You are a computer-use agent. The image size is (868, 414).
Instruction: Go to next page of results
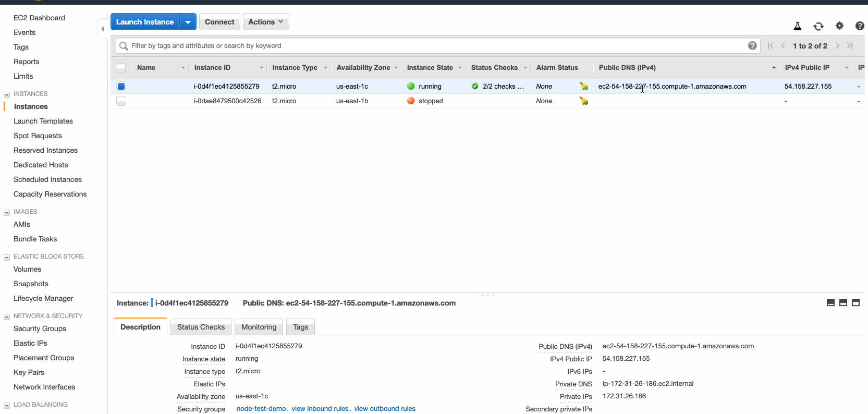click(x=838, y=46)
